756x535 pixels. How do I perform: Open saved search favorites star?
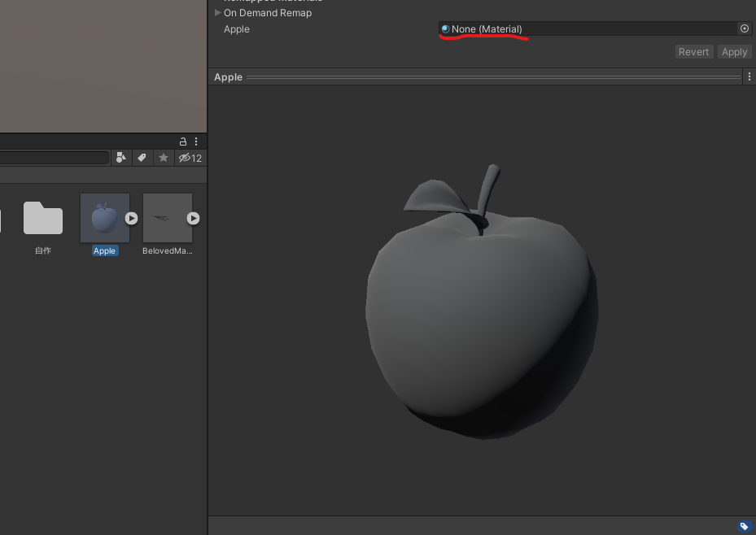(164, 158)
